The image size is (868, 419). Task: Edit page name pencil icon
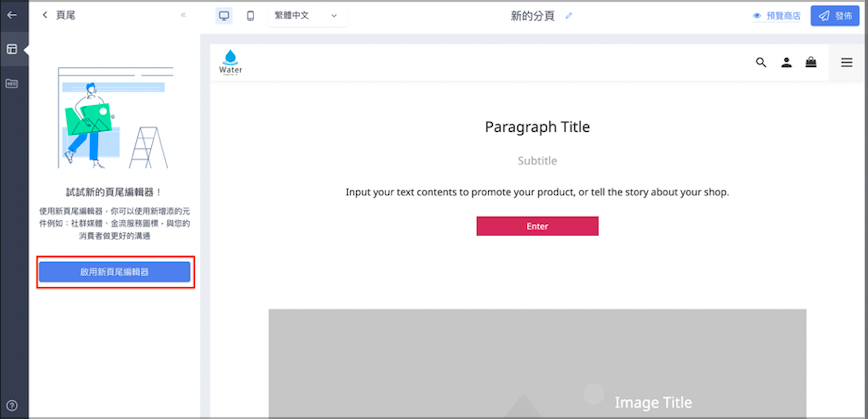pyautogui.click(x=569, y=16)
